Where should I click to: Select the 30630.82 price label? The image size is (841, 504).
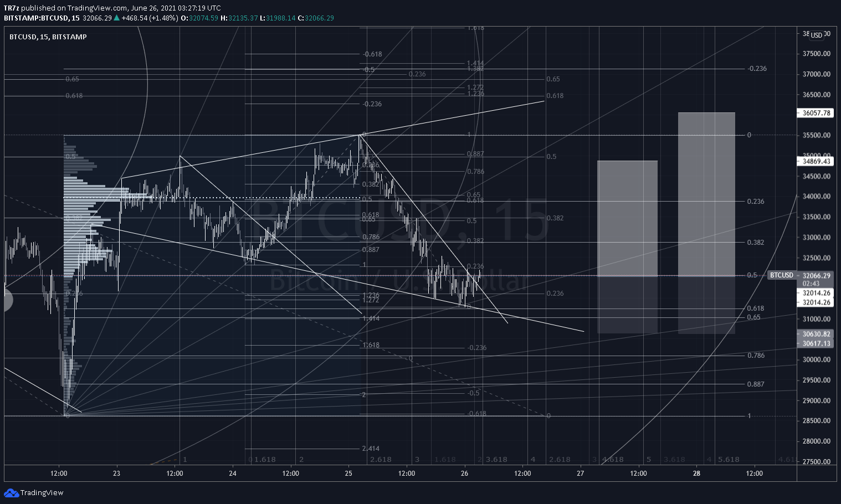(x=816, y=334)
